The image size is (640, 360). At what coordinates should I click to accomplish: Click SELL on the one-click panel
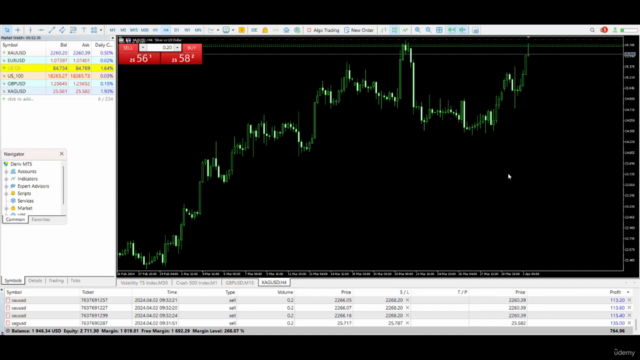(x=128, y=48)
